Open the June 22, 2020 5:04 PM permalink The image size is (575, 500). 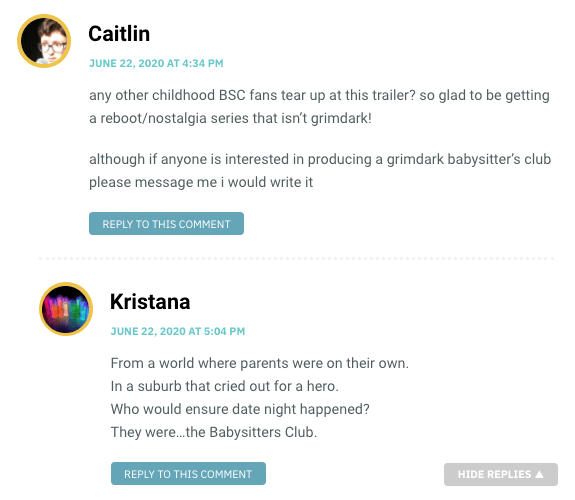coord(178,331)
